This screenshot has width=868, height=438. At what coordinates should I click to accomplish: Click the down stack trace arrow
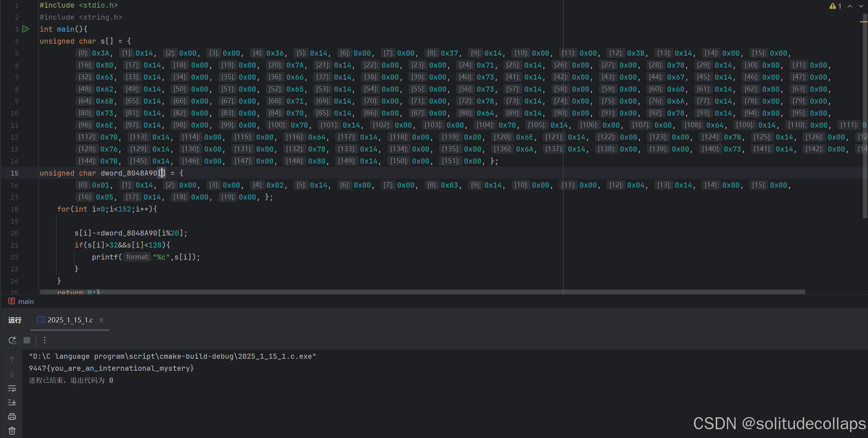12,374
